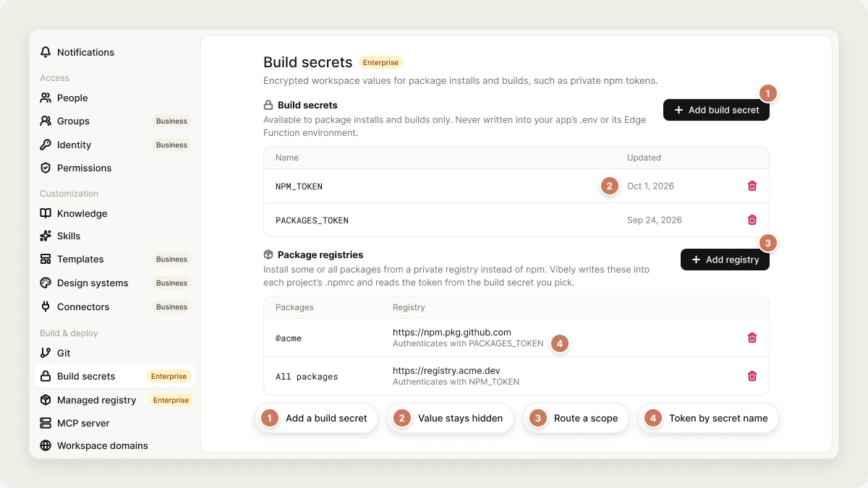Click the Templates layout icon
This screenshot has width=868, height=488.
click(x=46, y=259)
